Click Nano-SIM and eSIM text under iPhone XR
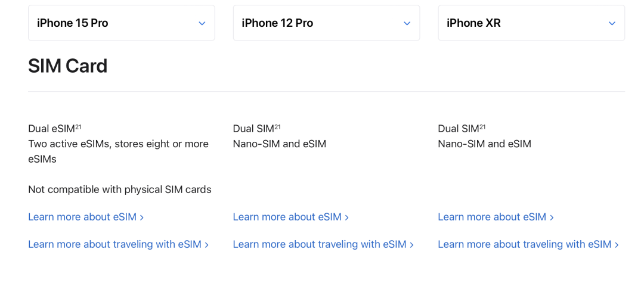The height and width of the screenshot is (283, 644). click(x=485, y=144)
